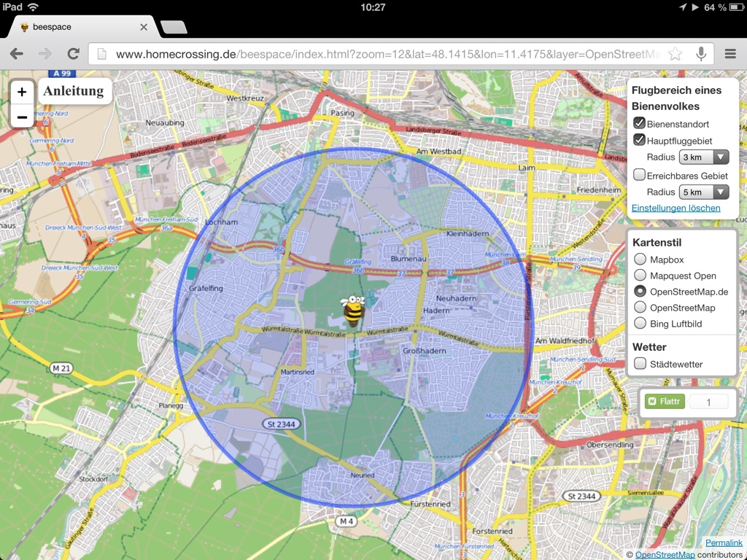Tap the microphone voice search icon
Screen dimensions: 747x560
tap(701, 54)
